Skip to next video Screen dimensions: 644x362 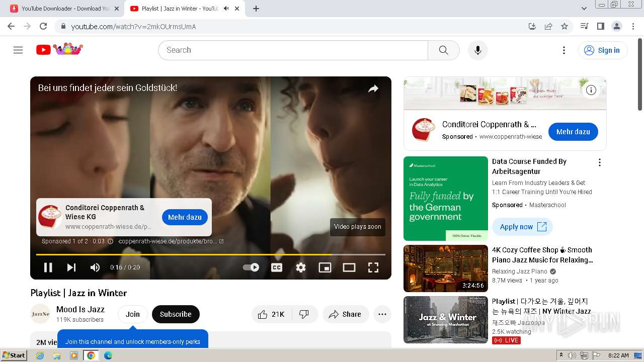pyautogui.click(x=71, y=267)
